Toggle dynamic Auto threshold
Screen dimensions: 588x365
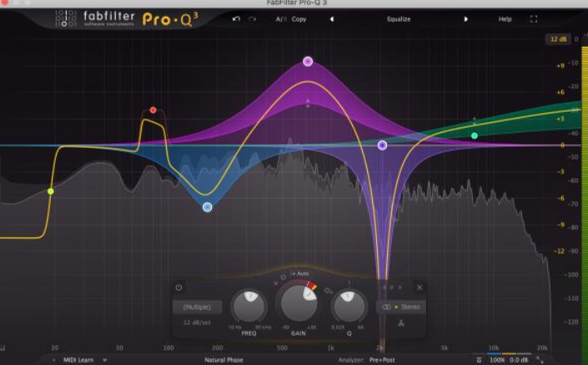[x=300, y=273]
